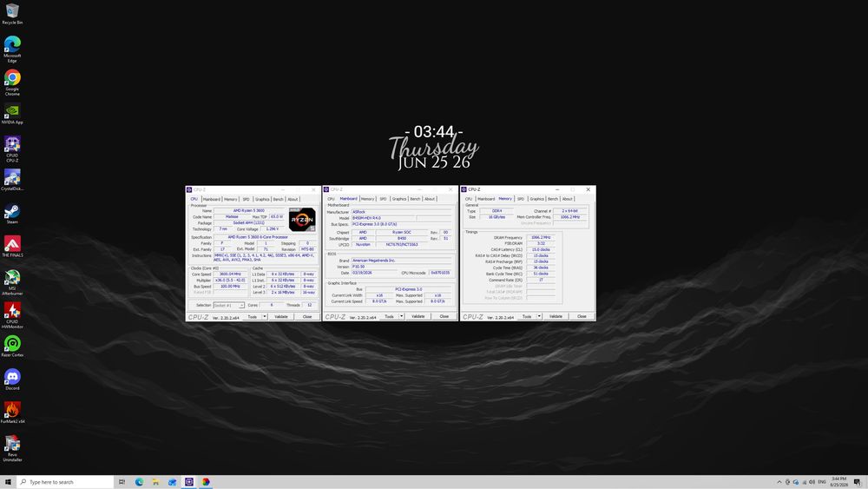The width and height of the screenshot is (868, 489).
Task: Select the FurMark2 x64 desktop icon
Action: (12, 413)
